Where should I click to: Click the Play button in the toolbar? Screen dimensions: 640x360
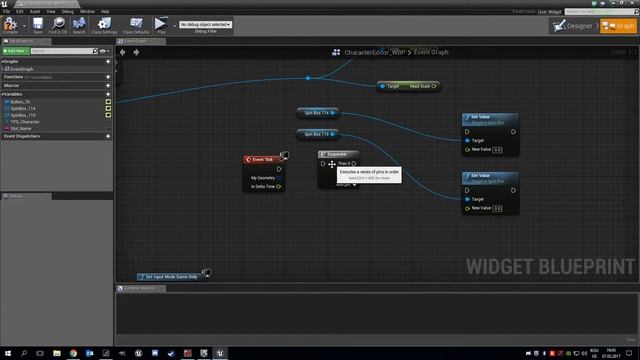[x=161, y=25]
